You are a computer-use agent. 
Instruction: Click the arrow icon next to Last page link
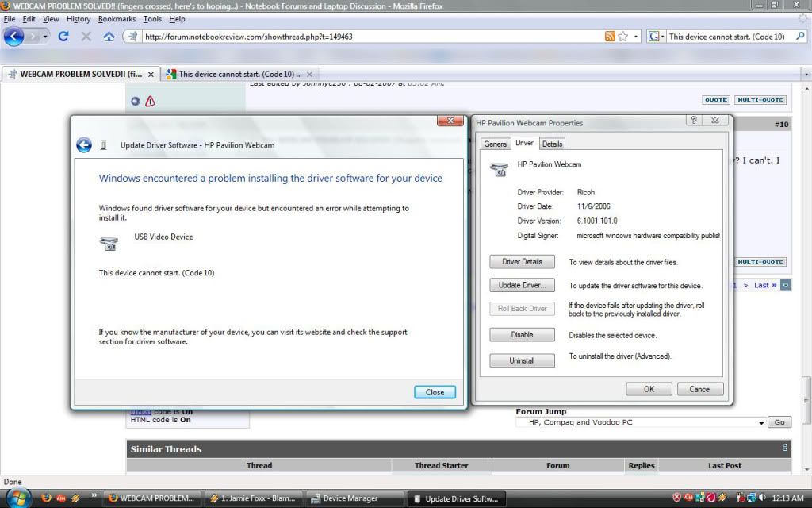pyautogui.click(x=786, y=285)
